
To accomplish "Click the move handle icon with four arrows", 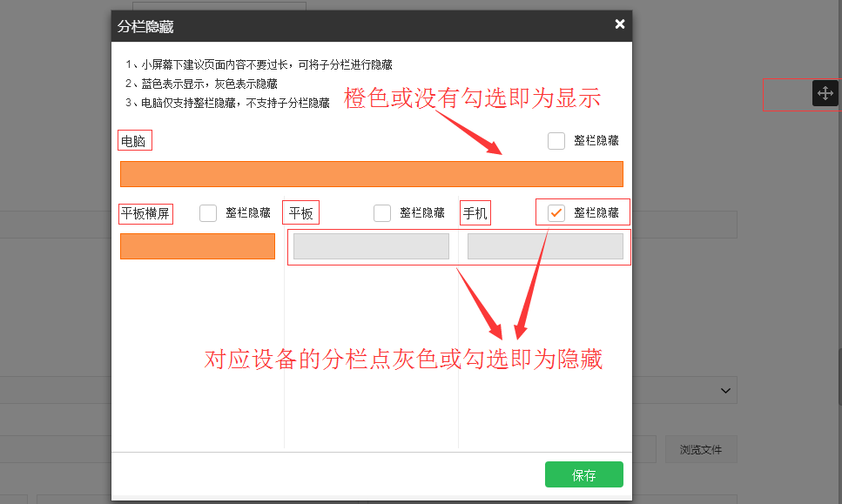I will pos(825,93).
